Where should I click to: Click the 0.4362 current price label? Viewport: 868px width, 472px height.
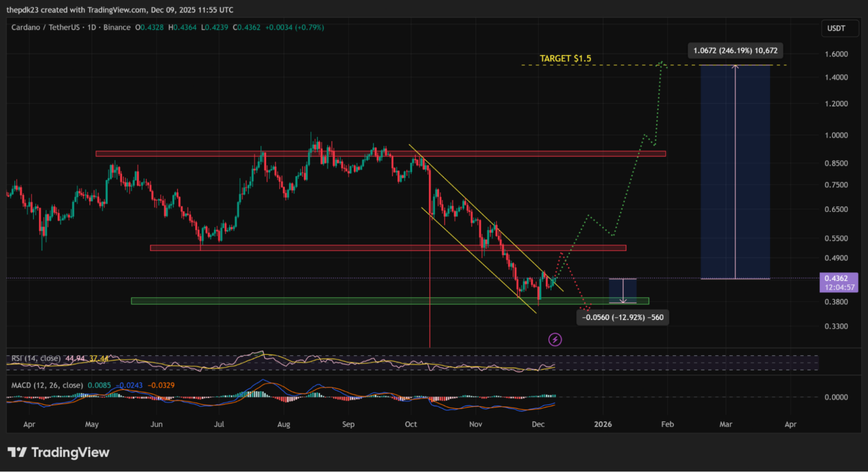836,278
